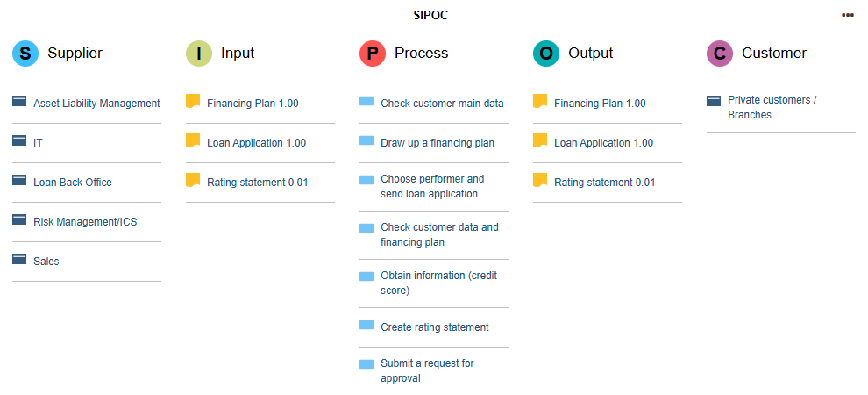The image size is (868, 395).
Task: Select Obtain information (credit score) process
Action: coord(438,283)
